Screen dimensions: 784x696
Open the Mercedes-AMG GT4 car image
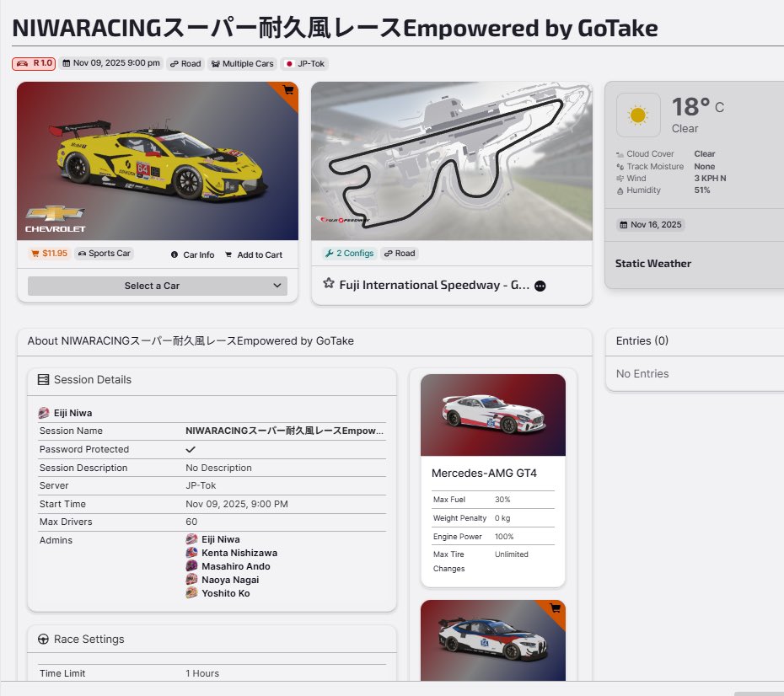(493, 415)
